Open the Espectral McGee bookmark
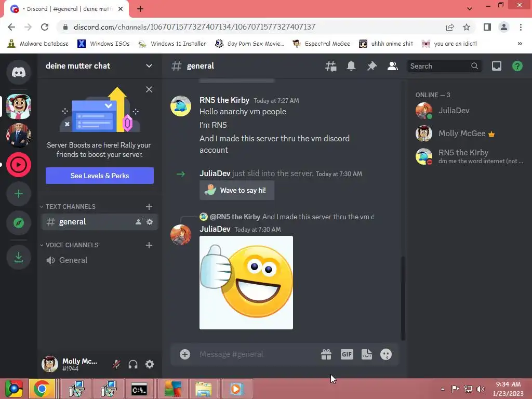 (321, 44)
